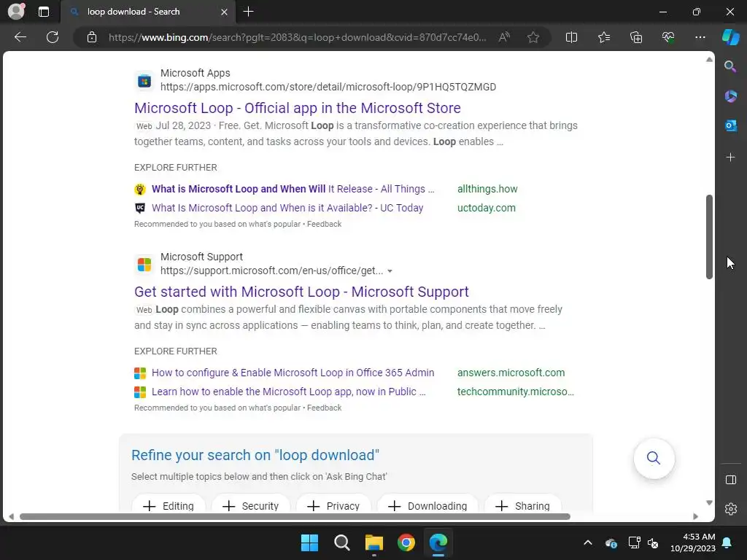Click the floating search button
Image resolution: width=747 pixels, height=560 pixels.
[654, 458]
